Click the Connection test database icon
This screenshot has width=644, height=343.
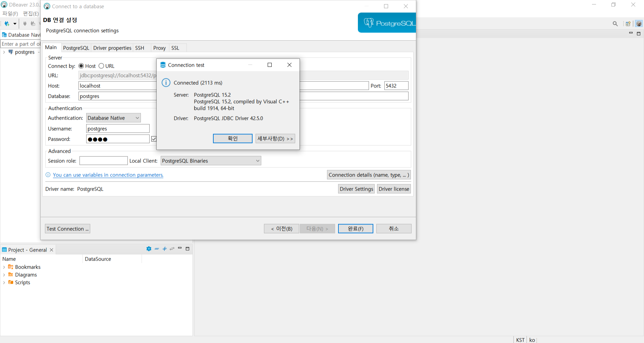[163, 65]
